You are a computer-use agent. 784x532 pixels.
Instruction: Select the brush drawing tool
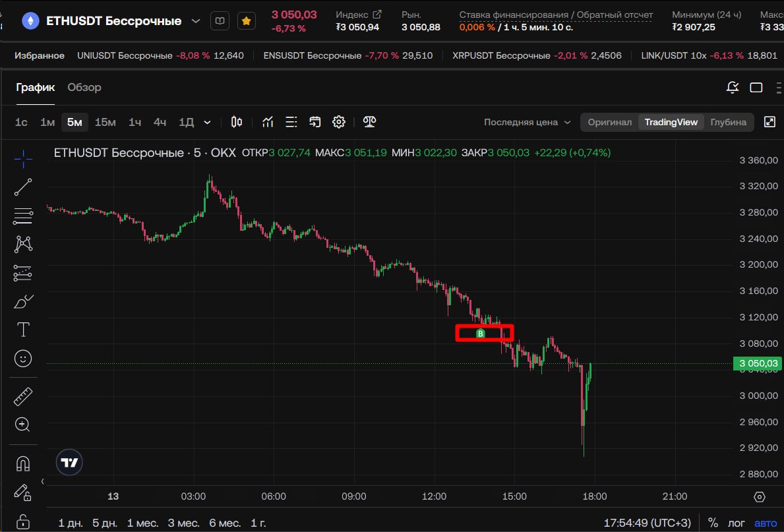(23, 301)
